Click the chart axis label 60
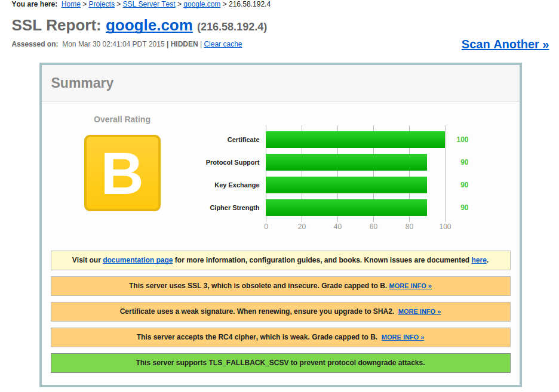The height and width of the screenshot is (392, 559). click(373, 227)
